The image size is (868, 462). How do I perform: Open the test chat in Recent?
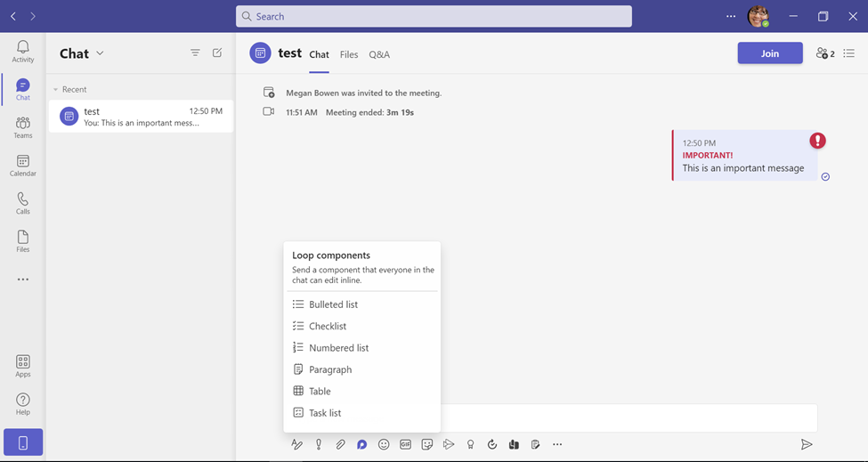[x=141, y=117]
